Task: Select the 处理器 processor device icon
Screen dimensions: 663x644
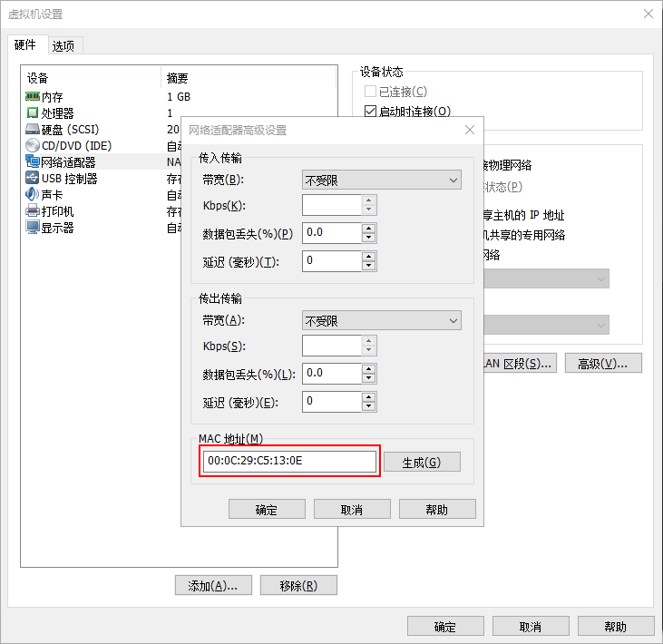Action: tap(33, 112)
